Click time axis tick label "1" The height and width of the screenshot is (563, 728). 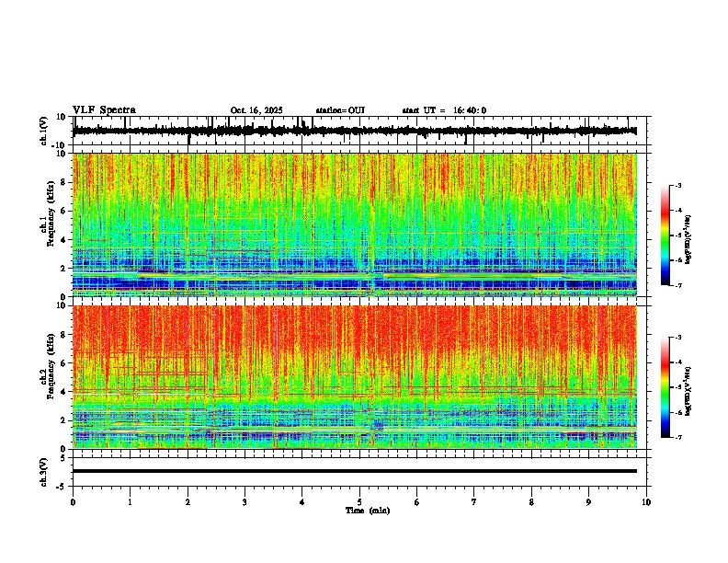(130, 502)
